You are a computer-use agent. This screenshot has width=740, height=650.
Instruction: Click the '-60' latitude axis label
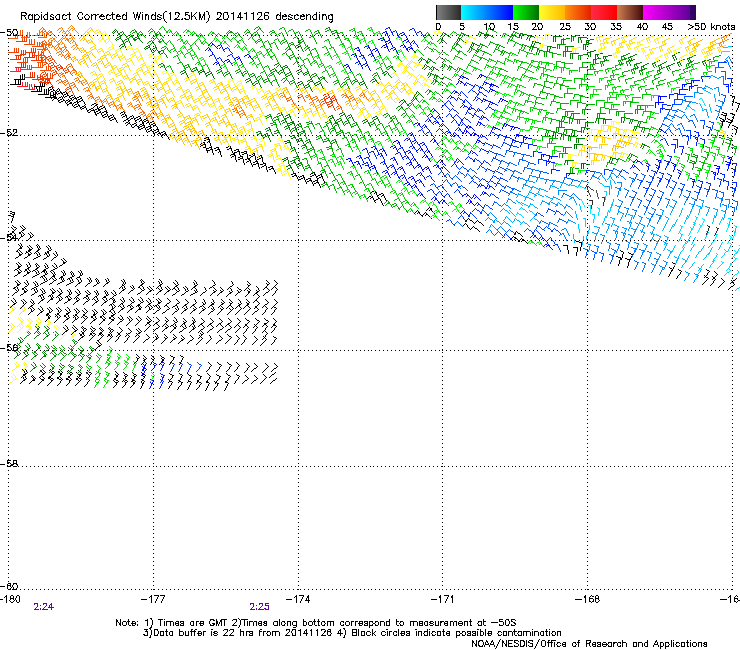[x=9, y=586]
